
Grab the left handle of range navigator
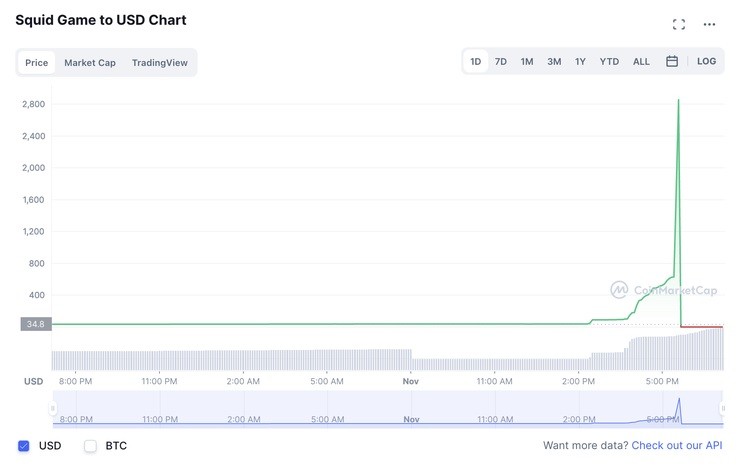(53, 409)
